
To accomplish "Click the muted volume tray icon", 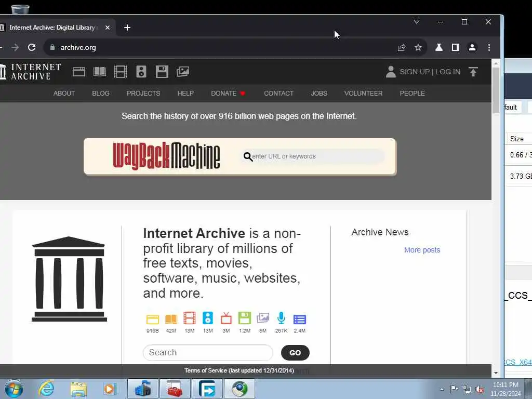I will click(x=480, y=389).
